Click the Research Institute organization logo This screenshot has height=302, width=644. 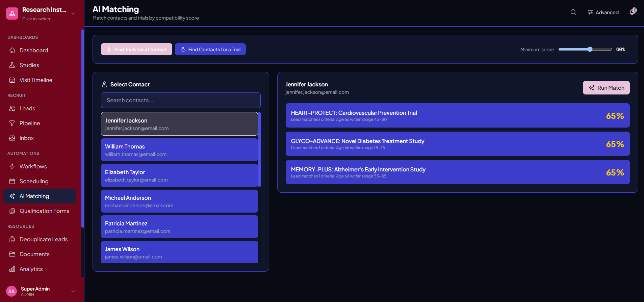[x=12, y=13]
